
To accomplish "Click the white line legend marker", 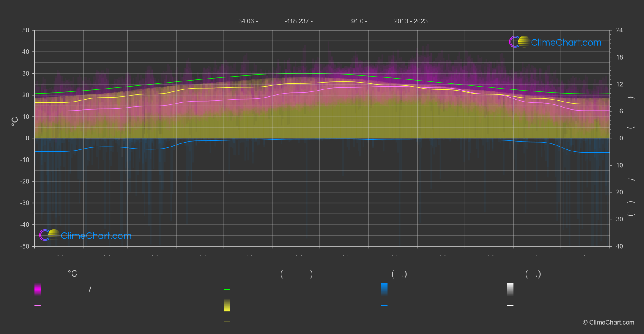I will [x=511, y=306].
